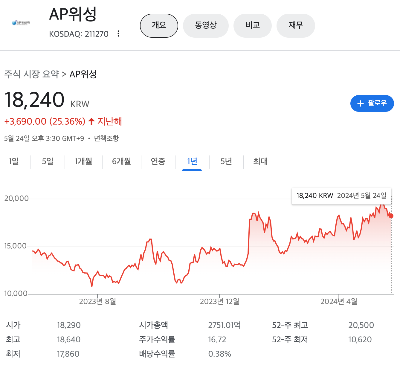Open the three-dot menu beside KOSDAQ: 211270

tap(118, 34)
